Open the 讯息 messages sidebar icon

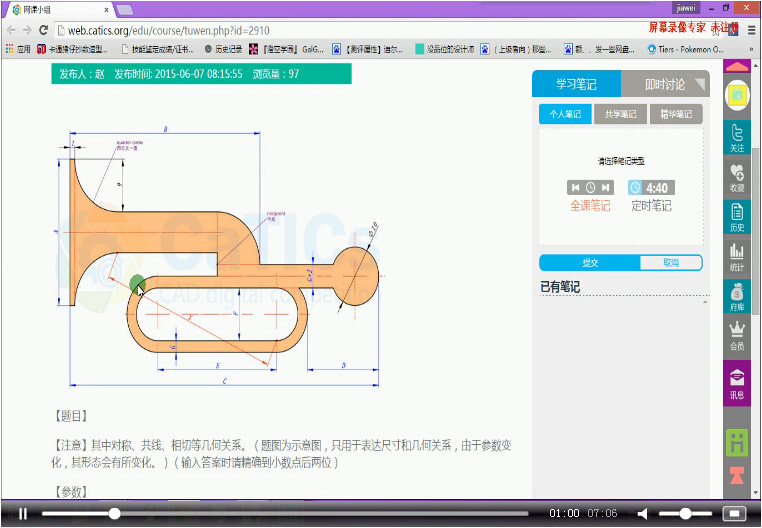click(737, 384)
